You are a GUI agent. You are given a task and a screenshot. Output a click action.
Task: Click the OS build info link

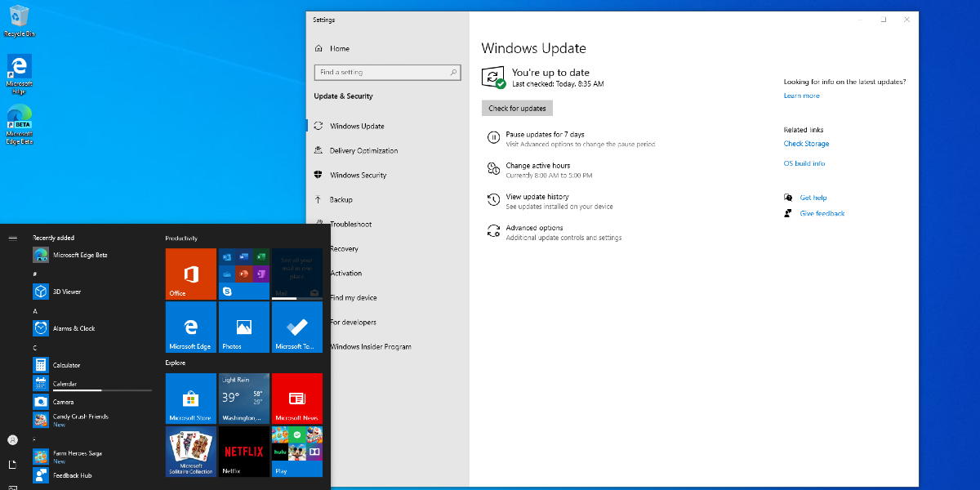804,163
